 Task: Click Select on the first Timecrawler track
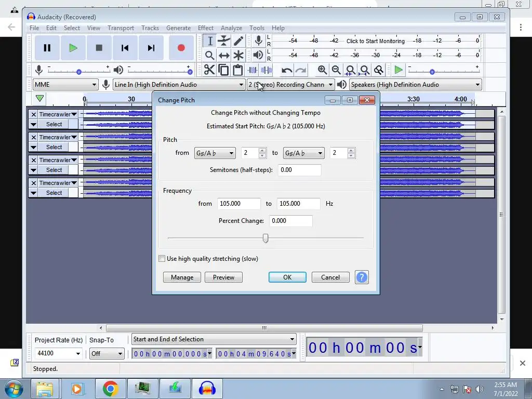click(54, 124)
